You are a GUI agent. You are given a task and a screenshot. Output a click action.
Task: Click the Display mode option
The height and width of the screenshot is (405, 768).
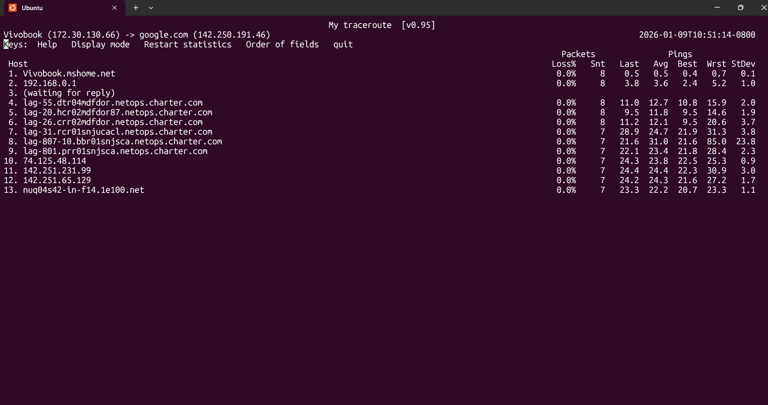[x=100, y=45]
